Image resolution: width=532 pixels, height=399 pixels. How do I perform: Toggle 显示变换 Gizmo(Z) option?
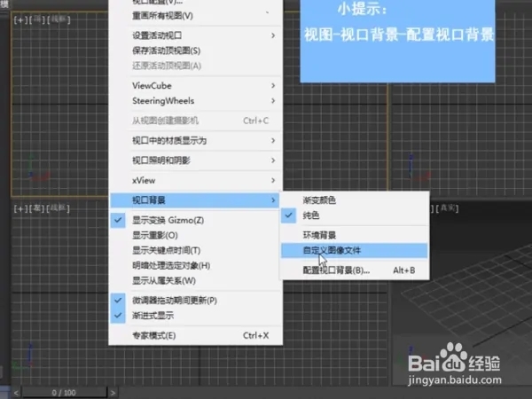pyautogui.click(x=195, y=220)
